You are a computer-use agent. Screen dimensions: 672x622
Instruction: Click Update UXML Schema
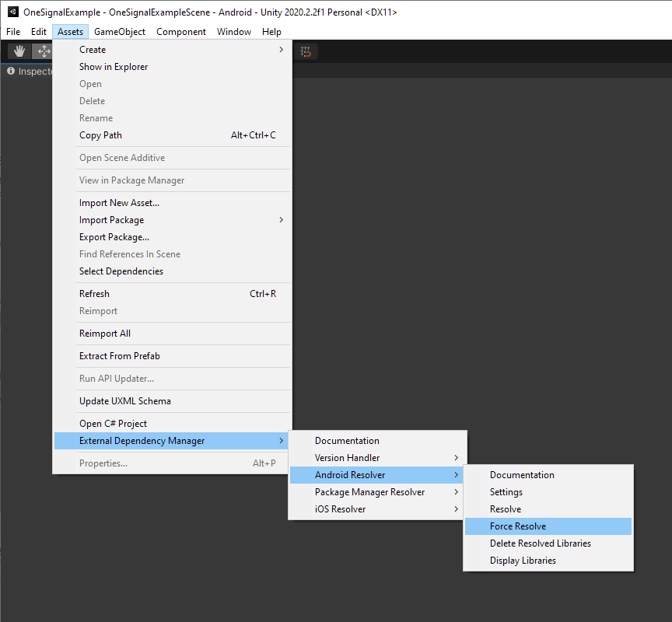[173, 401]
